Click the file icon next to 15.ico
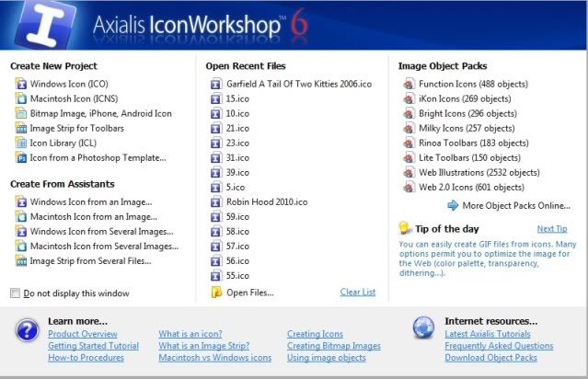588x379 pixels. tap(216, 98)
